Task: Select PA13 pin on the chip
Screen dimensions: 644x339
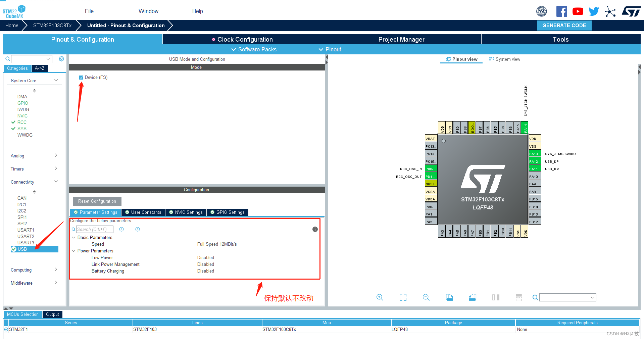Action: pyautogui.click(x=535, y=154)
